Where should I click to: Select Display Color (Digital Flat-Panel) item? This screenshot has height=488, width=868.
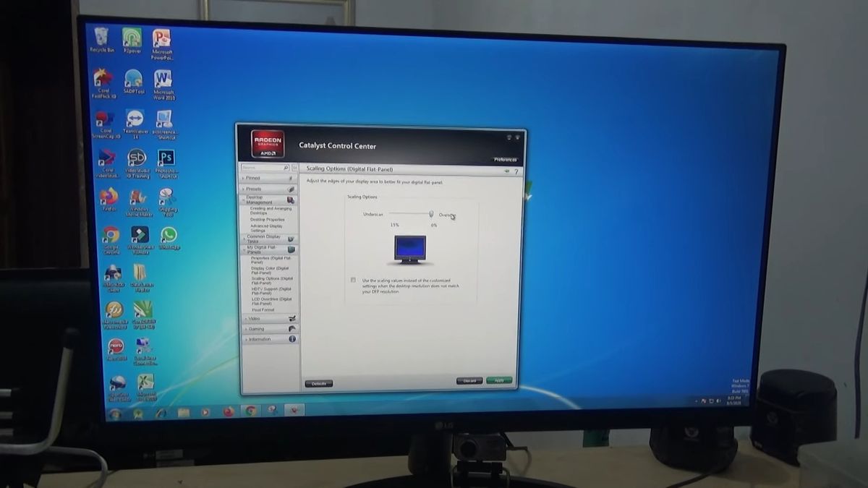click(270, 270)
